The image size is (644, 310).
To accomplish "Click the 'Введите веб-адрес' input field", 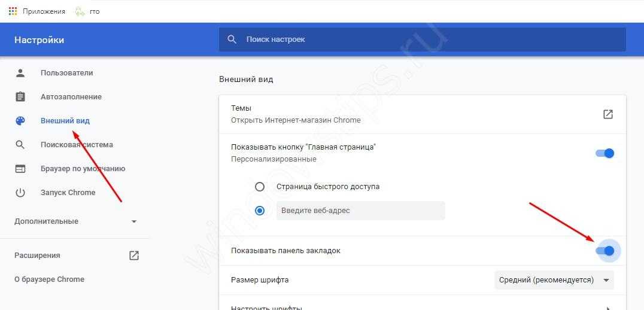I will pyautogui.click(x=360, y=211).
